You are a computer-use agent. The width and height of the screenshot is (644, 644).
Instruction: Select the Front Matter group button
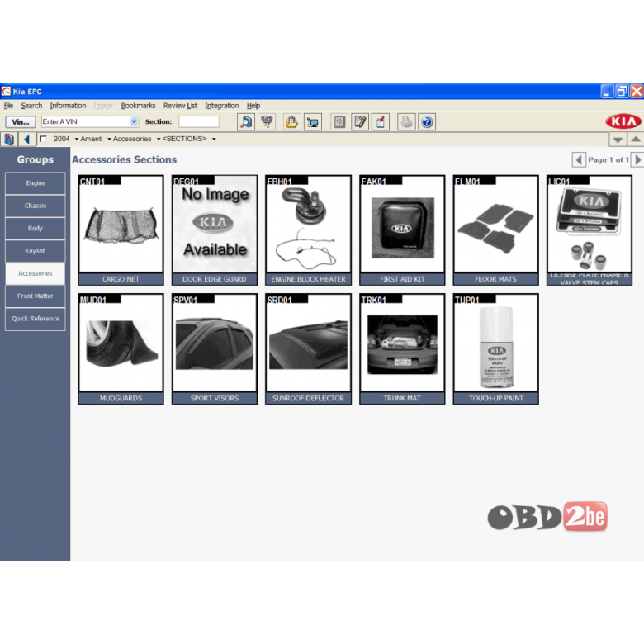[36, 296]
